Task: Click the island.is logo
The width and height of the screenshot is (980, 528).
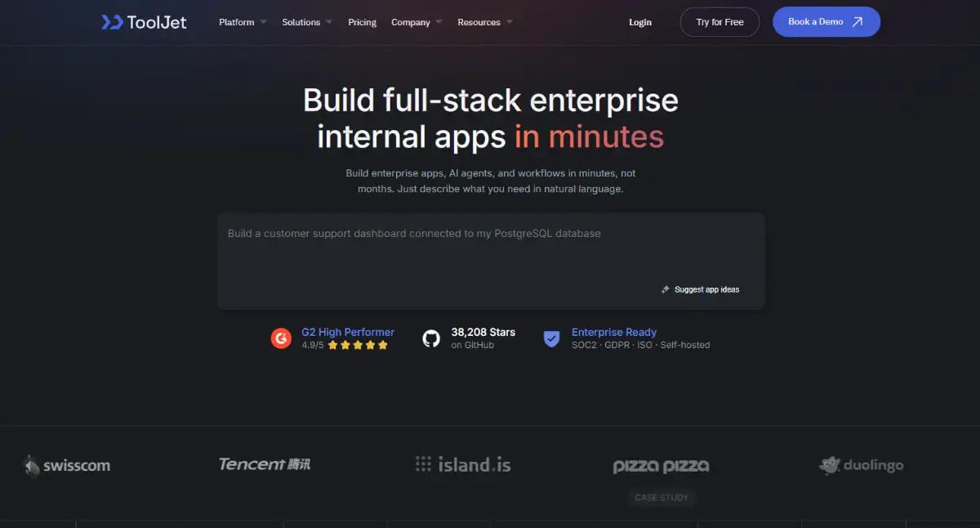Action: click(463, 465)
